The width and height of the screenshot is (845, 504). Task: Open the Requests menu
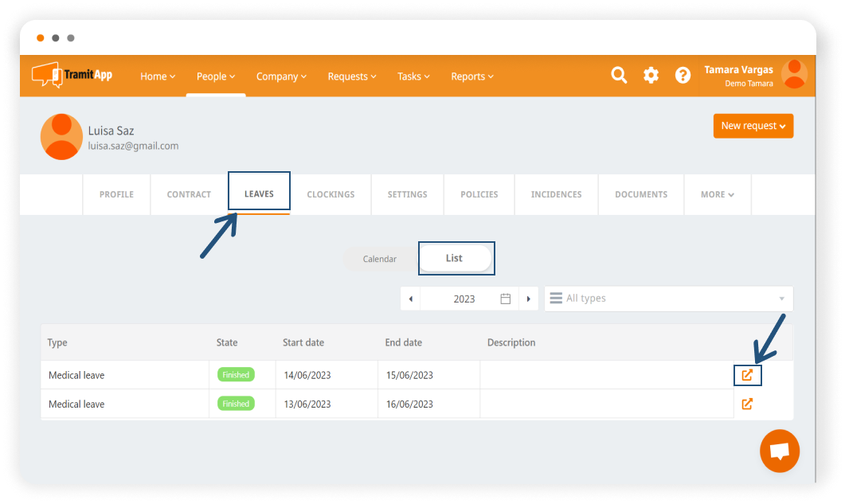coord(352,76)
